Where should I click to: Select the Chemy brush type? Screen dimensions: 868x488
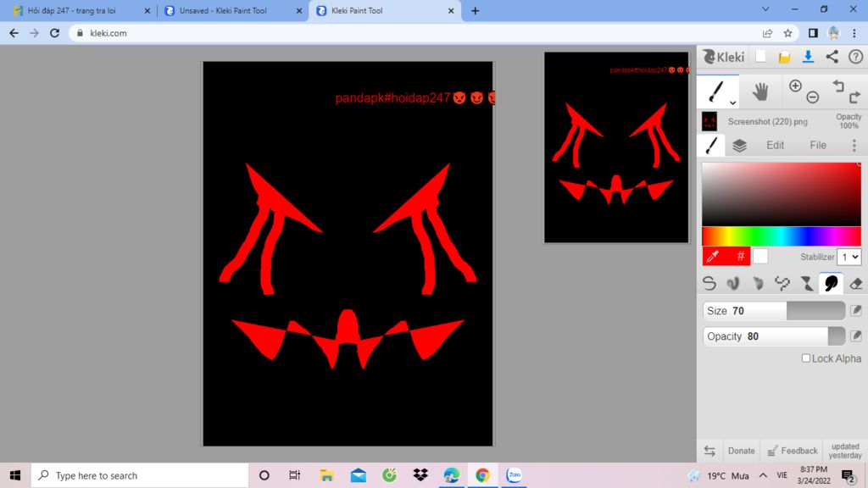click(807, 283)
